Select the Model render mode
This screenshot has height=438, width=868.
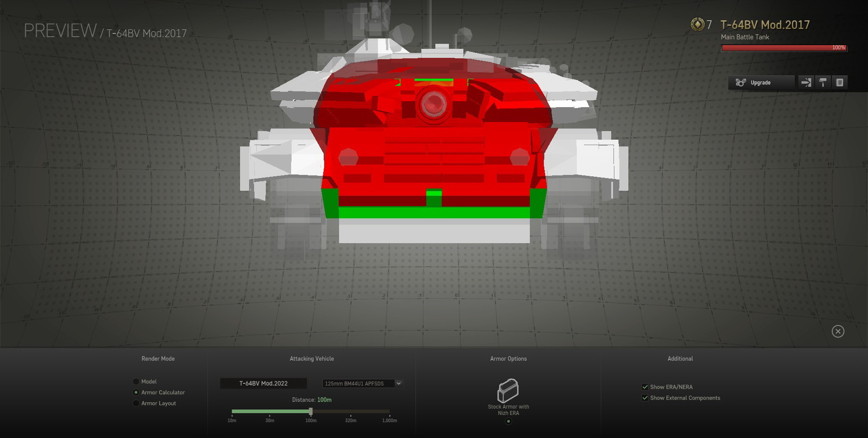(x=136, y=381)
